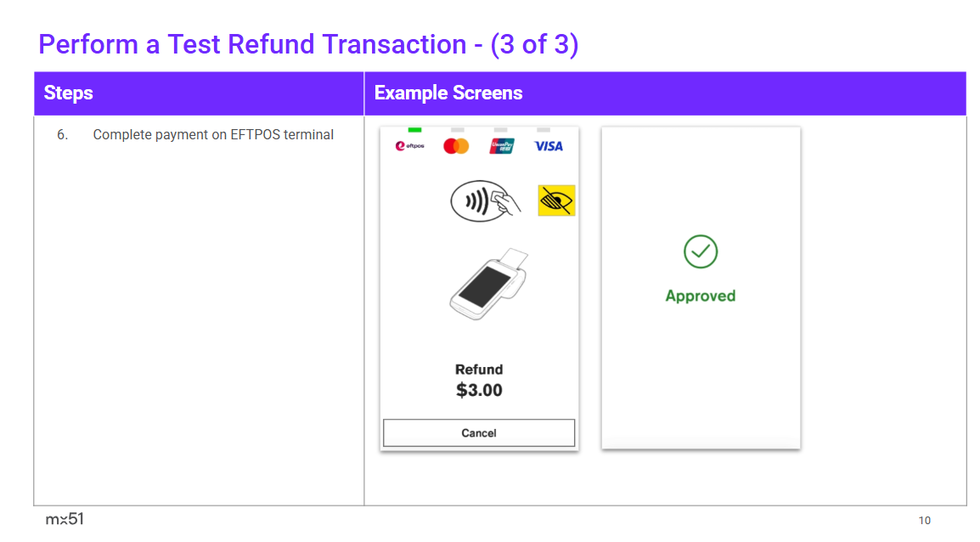Click the mx51 logo in footer
Viewport: 980px width, 542px height.
pyautogui.click(x=65, y=519)
